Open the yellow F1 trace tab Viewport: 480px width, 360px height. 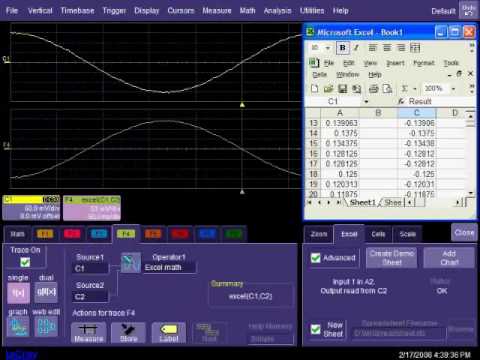click(x=45, y=234)
